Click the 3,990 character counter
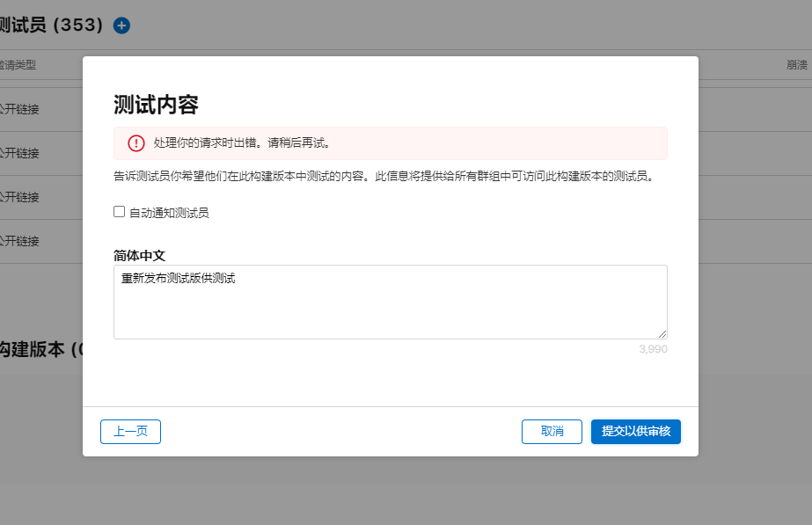Viewport: 812px width, 525px height. (x=653, y=349)
